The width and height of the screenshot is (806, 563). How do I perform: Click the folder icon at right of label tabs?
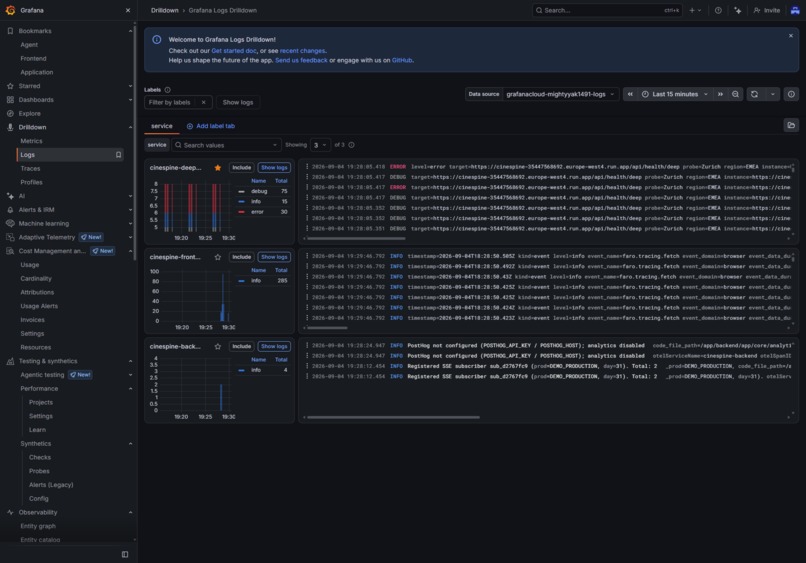click(x=791, y=125)
